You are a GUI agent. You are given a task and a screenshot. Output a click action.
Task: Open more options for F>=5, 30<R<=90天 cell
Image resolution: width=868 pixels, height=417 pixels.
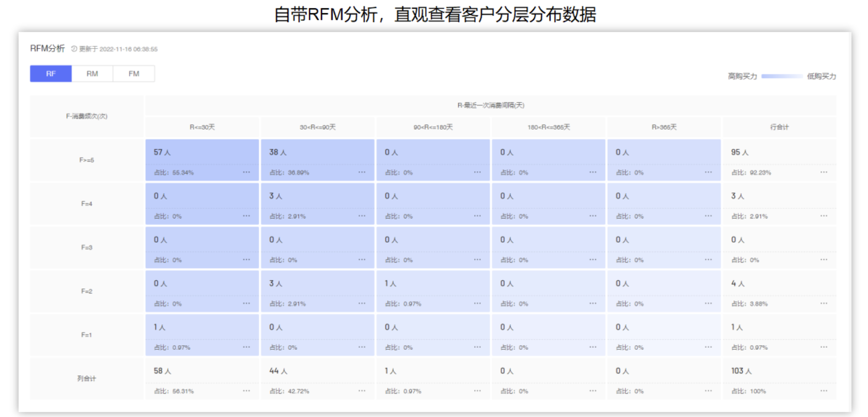coord(362,172)
